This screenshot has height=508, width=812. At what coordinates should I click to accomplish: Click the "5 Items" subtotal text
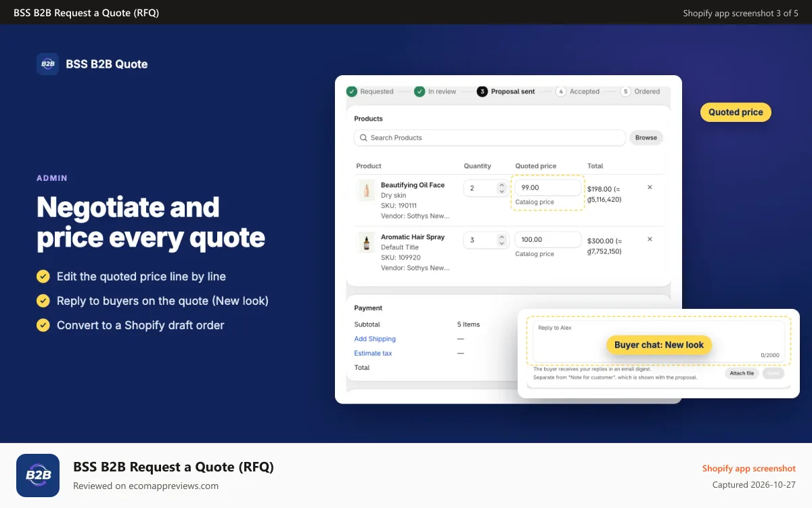468,324
